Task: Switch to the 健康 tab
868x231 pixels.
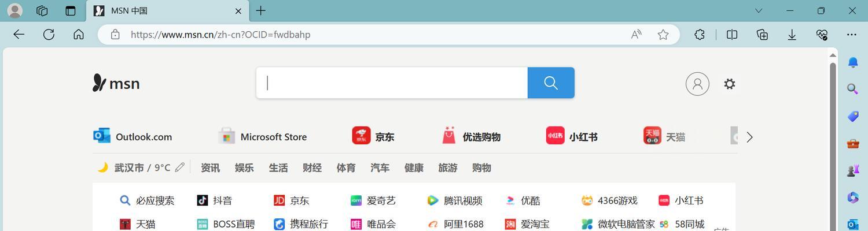Action: pyautogui.click(x=414, y=167)
